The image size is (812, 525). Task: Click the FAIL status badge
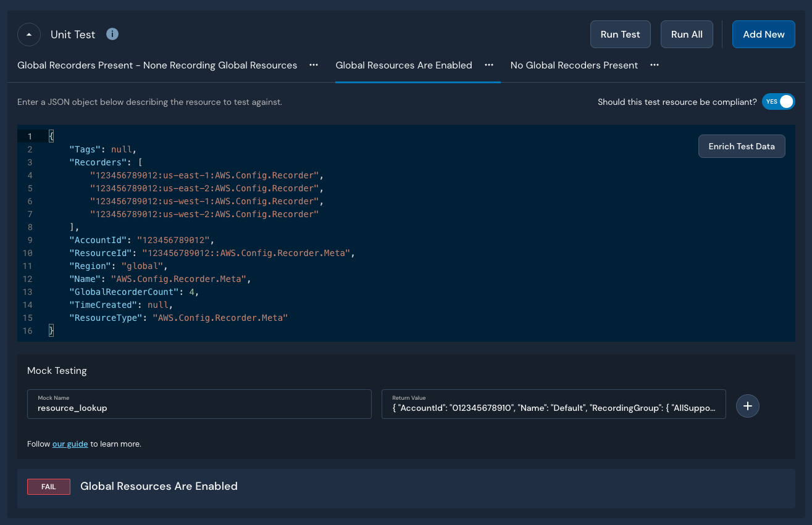coord(48,486)
